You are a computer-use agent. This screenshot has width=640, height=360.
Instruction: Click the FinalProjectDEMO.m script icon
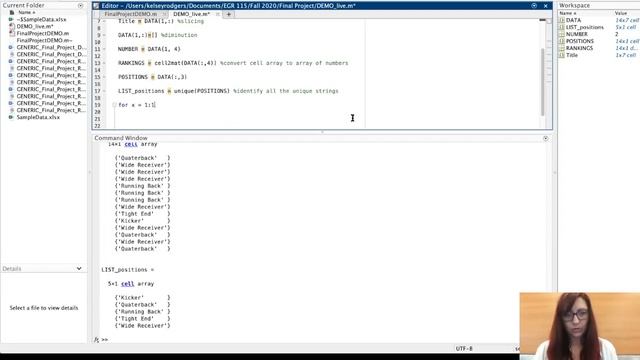(x=12, y=33)
